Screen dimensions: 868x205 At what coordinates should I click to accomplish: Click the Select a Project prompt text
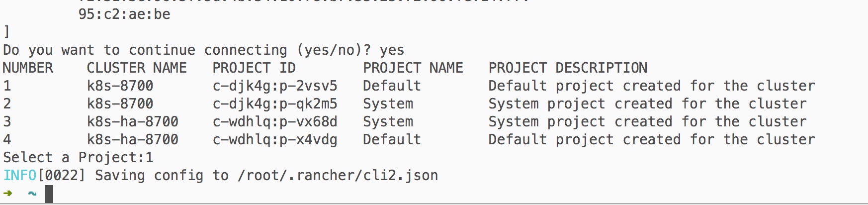point(74,158)
